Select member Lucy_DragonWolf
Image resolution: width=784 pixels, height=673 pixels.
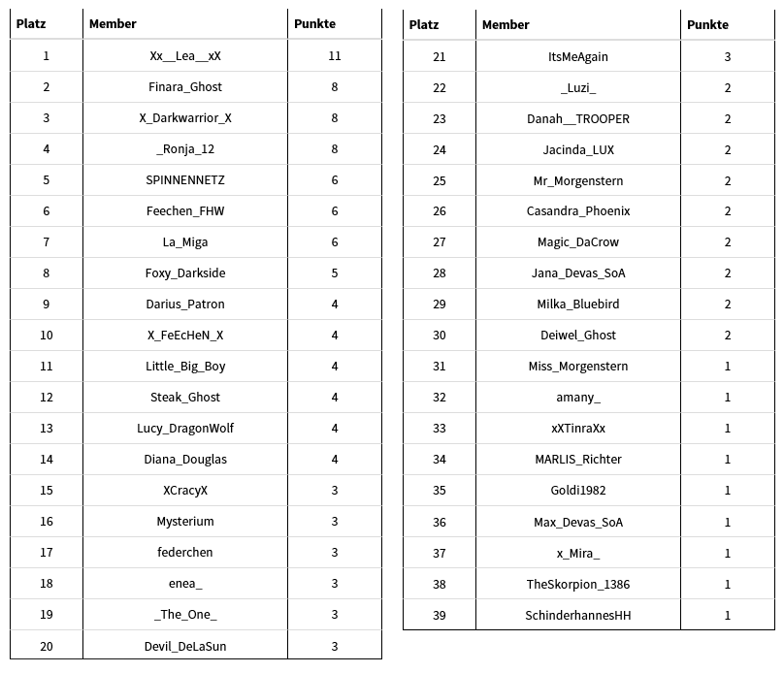(185, 429)
